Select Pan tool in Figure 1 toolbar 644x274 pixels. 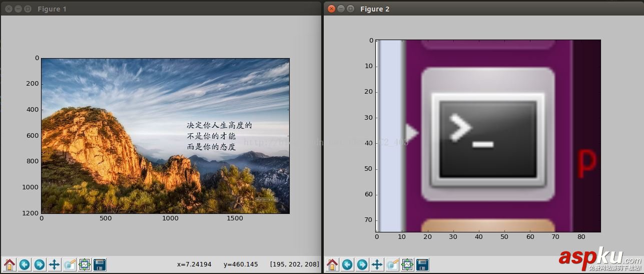[x=55, y=264]
